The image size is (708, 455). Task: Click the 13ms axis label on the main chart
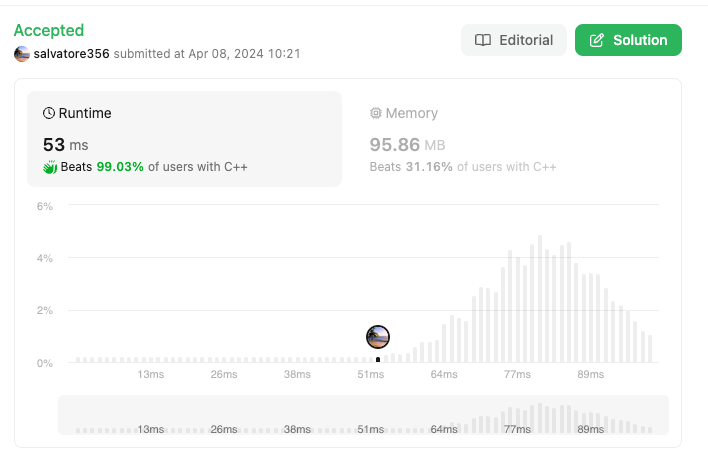click(151, 375)
